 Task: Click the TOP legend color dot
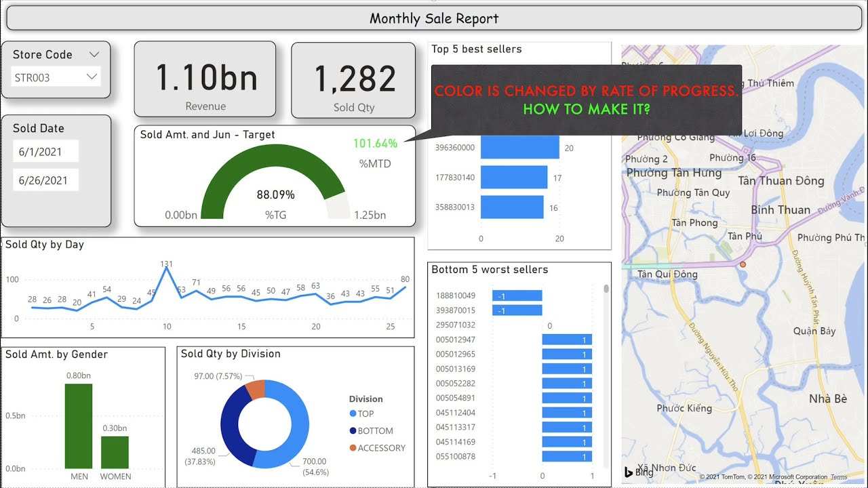[353, 413]
